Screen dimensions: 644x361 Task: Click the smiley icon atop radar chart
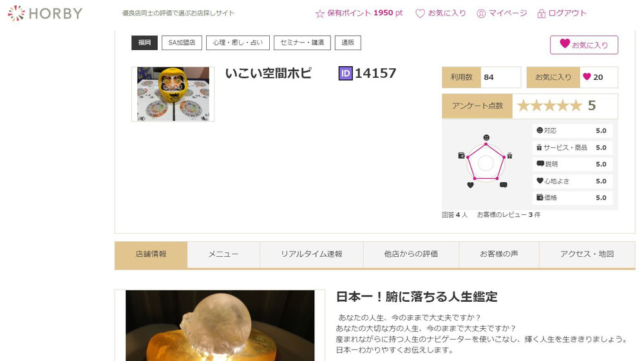(486, 138)
